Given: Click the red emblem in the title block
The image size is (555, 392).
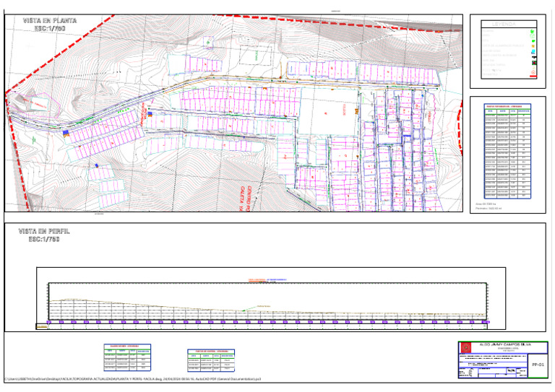Looking at the screenshot, I should click(466, 348).
